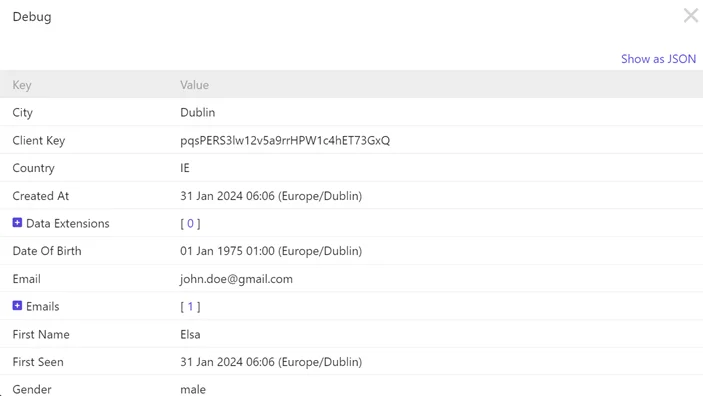Select the First Name value Elsa

coord(190,334)
